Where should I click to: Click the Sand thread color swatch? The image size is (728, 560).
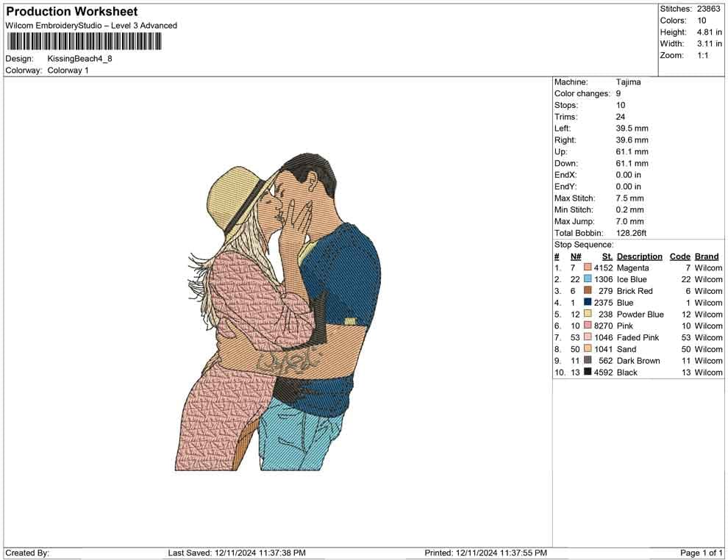(588, 348)
